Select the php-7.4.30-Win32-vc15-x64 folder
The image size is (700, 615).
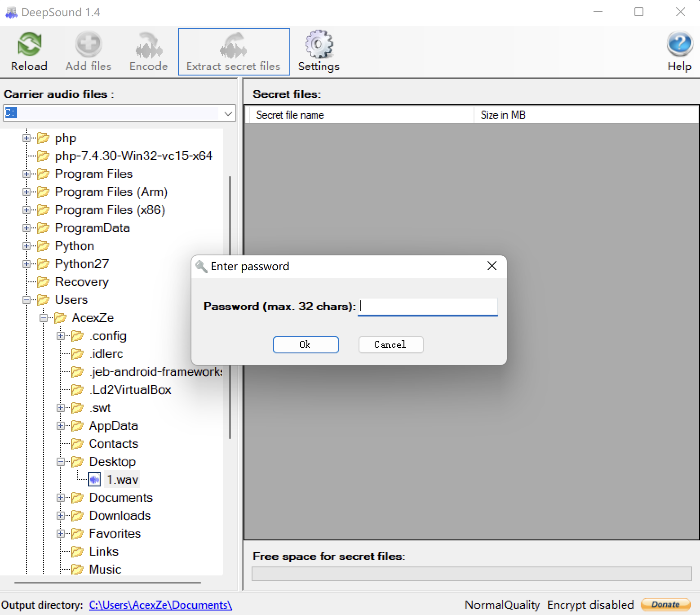(x=133, y=156)
